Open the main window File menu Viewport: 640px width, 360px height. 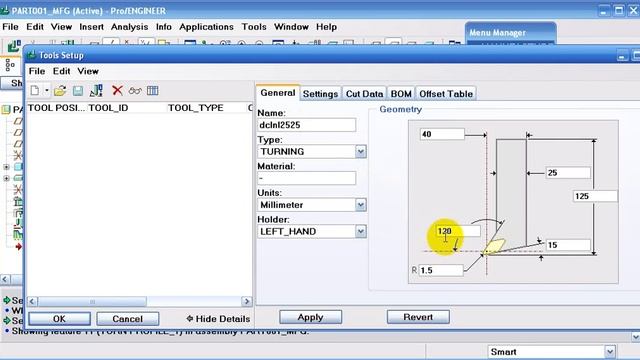click(10, 27)
